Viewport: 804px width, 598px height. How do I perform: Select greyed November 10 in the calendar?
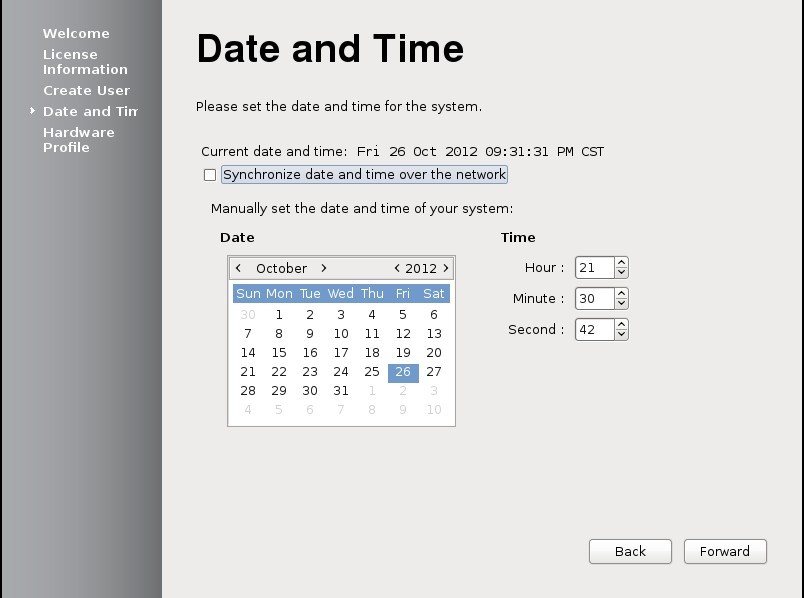434,410
